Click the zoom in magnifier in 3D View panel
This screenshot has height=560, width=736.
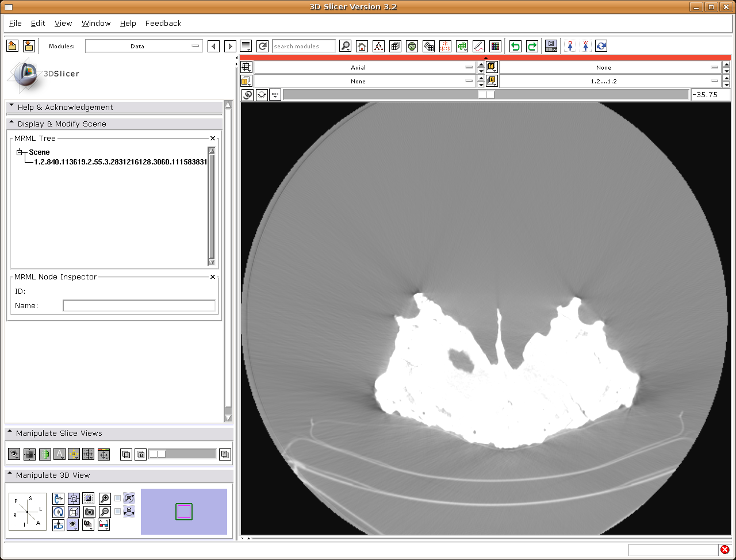click(105, 498)
